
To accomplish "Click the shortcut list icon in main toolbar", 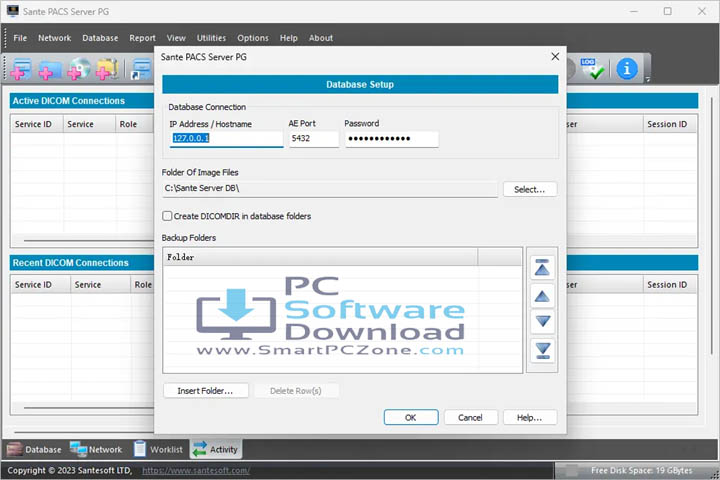I will (141, 69).
